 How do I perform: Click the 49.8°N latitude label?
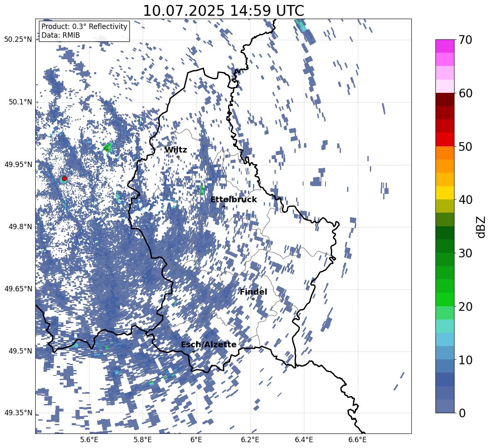pyautogui.click(x=20, y=227)
